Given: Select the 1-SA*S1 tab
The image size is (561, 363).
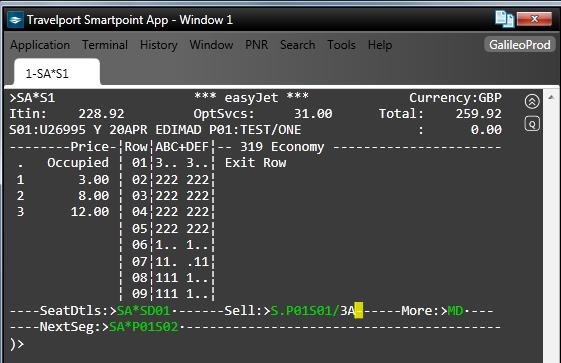Looking at the screenshot, I should click(57, 72).
